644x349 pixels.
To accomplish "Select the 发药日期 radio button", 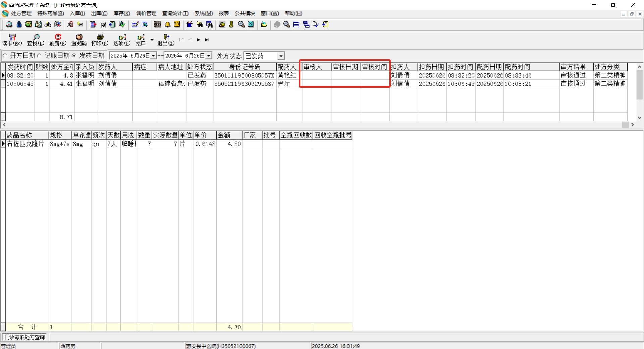I will 74,56.
